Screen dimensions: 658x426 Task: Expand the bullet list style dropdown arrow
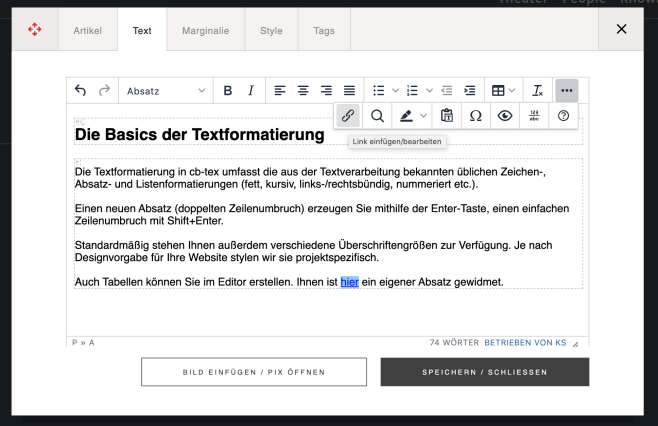coord(395,91)
